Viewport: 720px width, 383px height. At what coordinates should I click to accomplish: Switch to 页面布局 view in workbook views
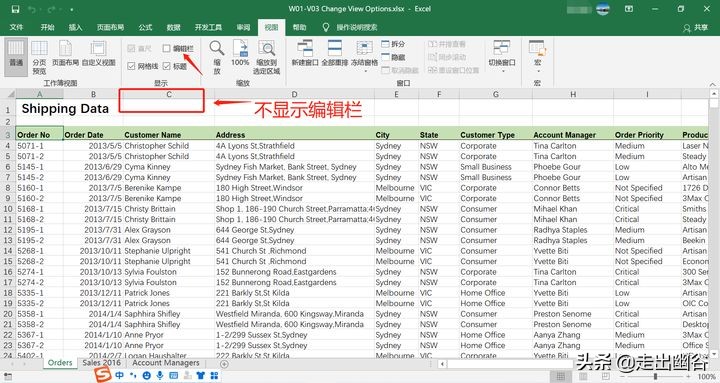click(x=65, y=53)
